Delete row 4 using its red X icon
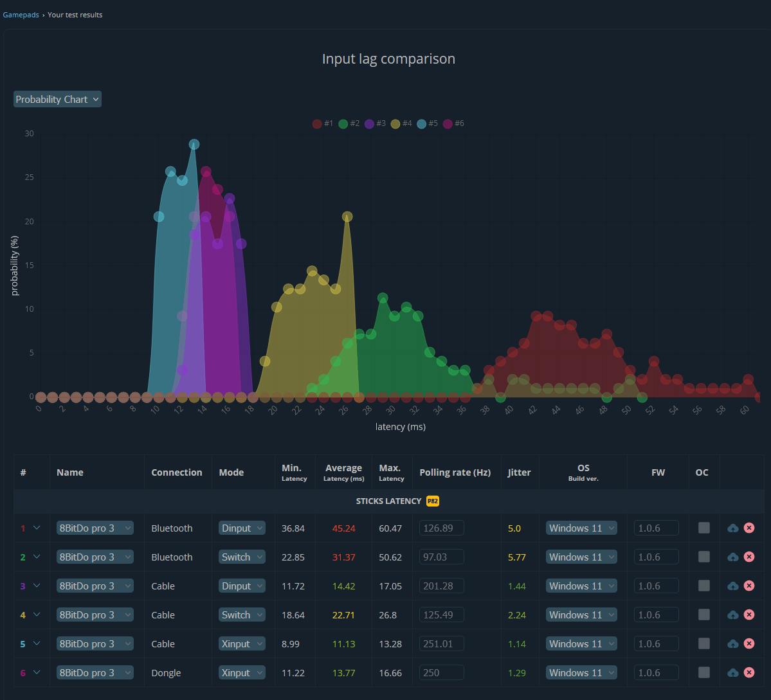 pos(749,615)
